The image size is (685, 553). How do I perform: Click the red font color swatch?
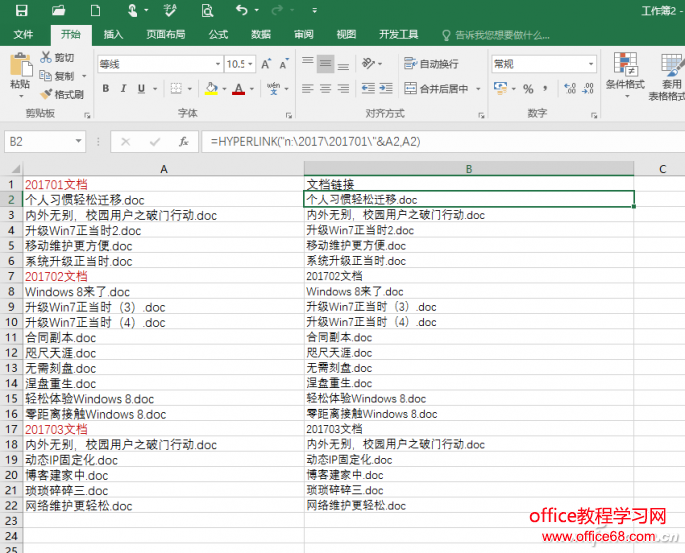pyautogui.click(x=238, y=89)
